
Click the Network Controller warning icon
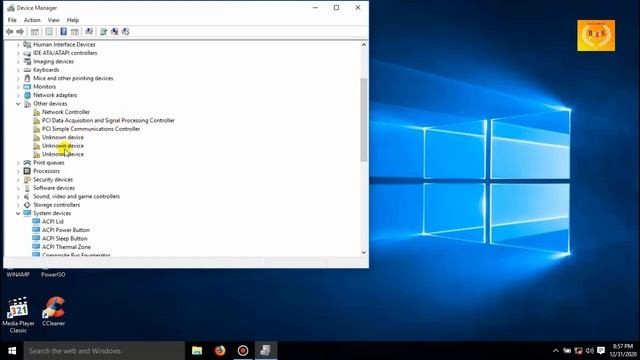pos(36,112)
